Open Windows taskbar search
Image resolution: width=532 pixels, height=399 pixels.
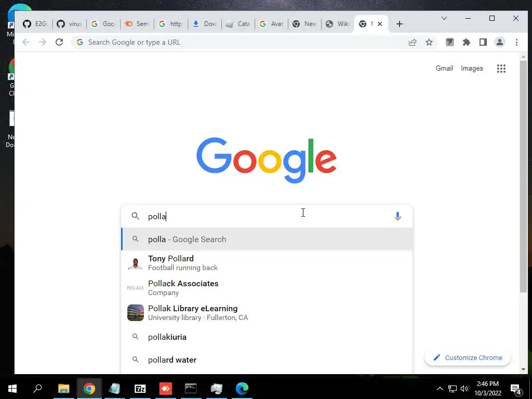point(37,389)
